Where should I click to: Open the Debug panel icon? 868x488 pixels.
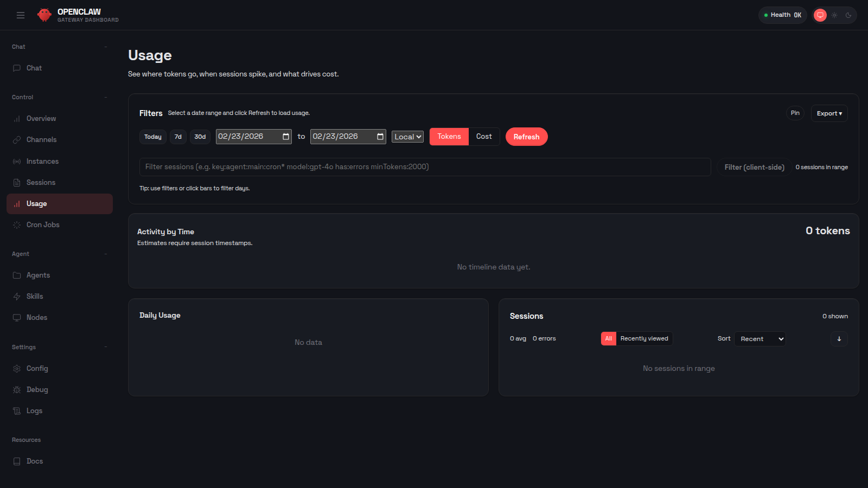click(17, 389)
